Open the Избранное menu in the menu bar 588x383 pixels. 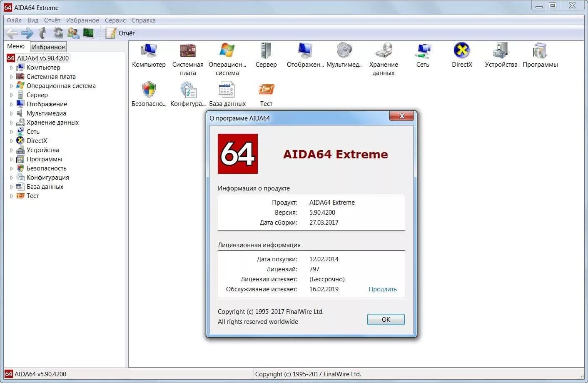82,20
